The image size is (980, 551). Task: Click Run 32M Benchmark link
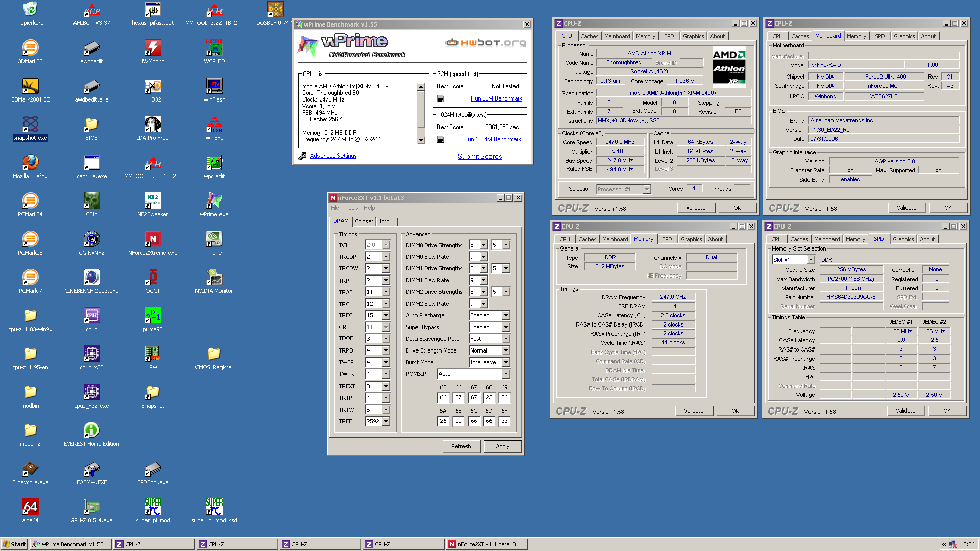point(496,98)
